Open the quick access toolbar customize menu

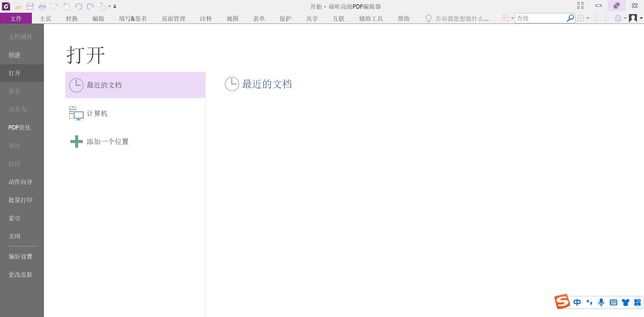point(114,7)
